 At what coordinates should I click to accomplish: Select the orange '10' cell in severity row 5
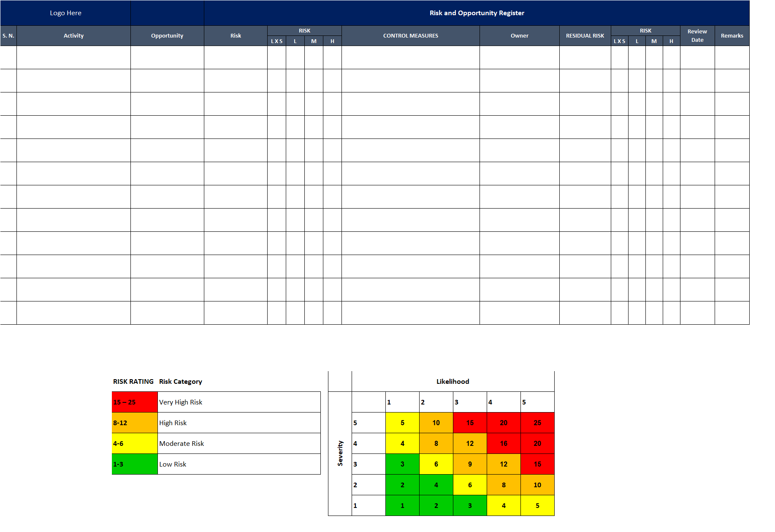(x=436, y=423)
